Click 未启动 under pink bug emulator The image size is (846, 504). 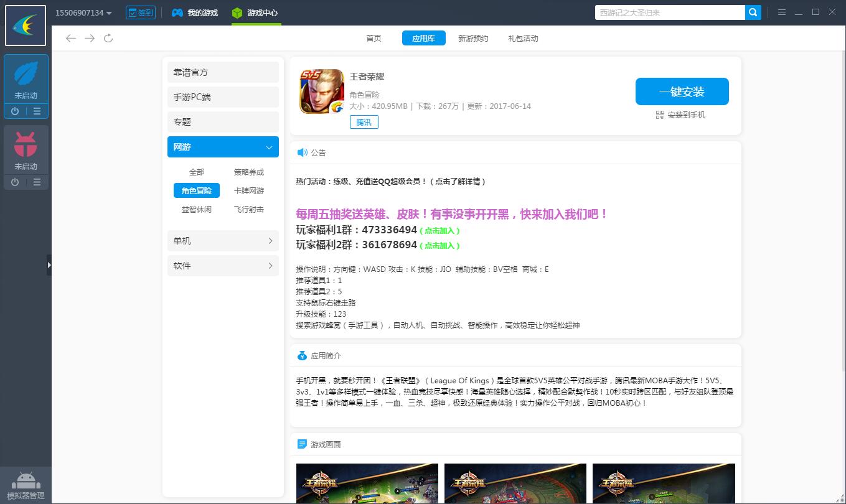pyautogui.click(x=26, y=167)
